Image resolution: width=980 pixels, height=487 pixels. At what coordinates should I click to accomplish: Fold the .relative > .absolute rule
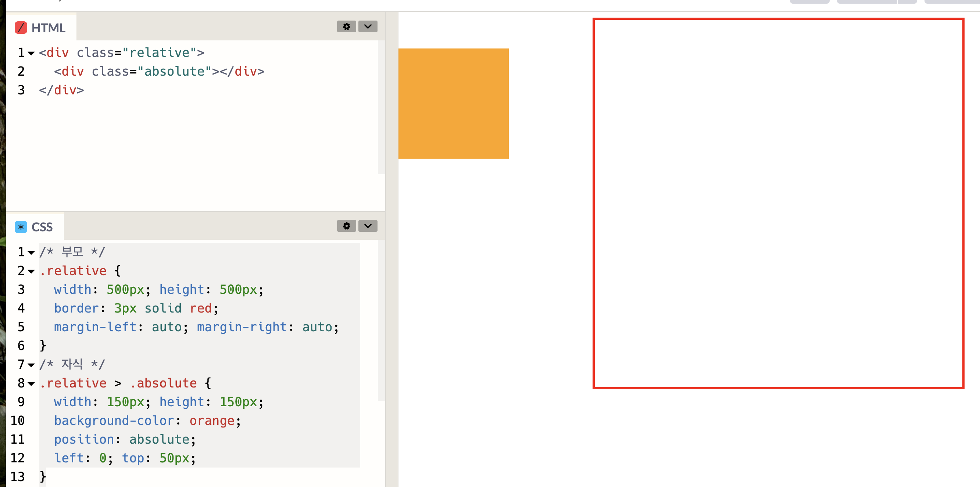click(31, 383)
